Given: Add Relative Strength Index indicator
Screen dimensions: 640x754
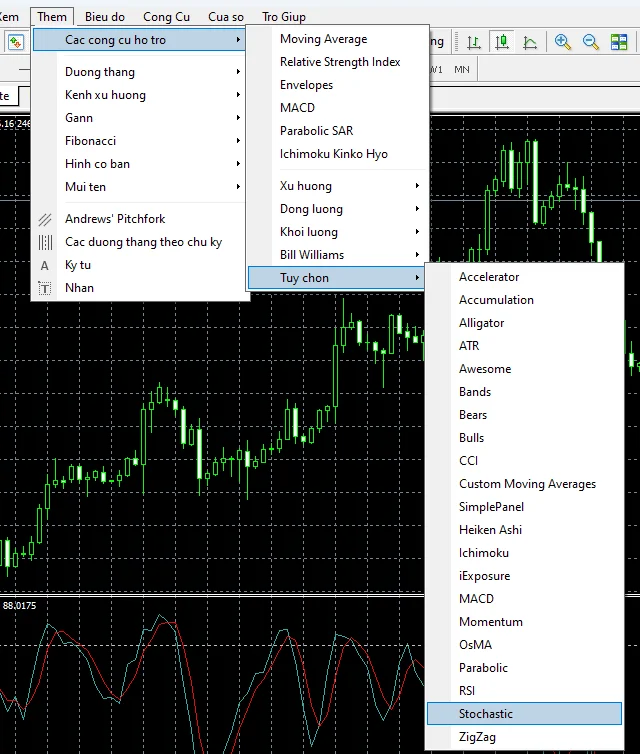Looking at the screenshot, I should 337,62.
